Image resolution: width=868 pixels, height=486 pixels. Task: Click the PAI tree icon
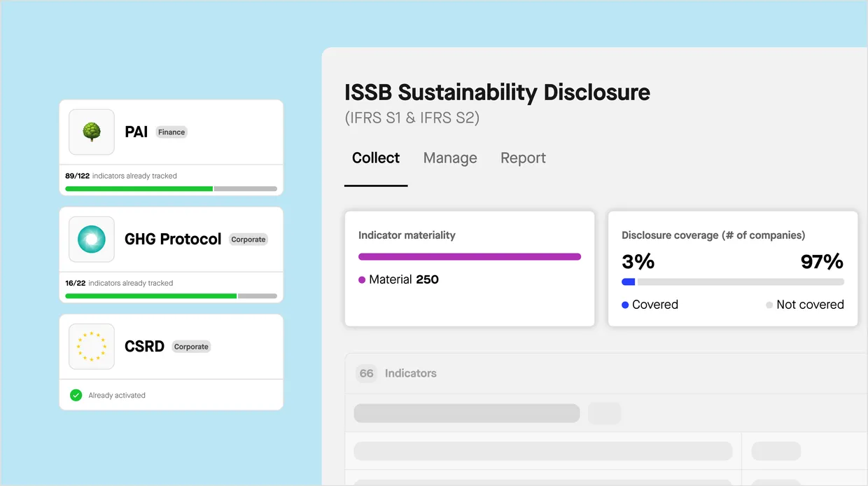(x=92, y=132)
